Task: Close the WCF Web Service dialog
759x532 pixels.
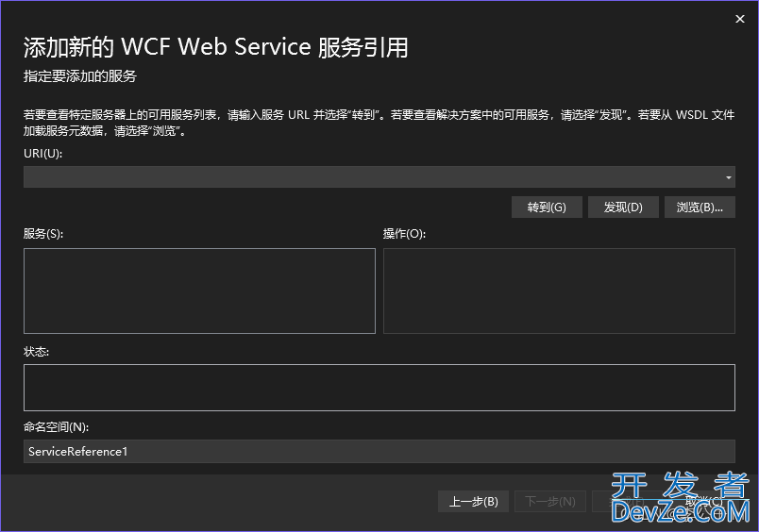Action: [739, 19]
